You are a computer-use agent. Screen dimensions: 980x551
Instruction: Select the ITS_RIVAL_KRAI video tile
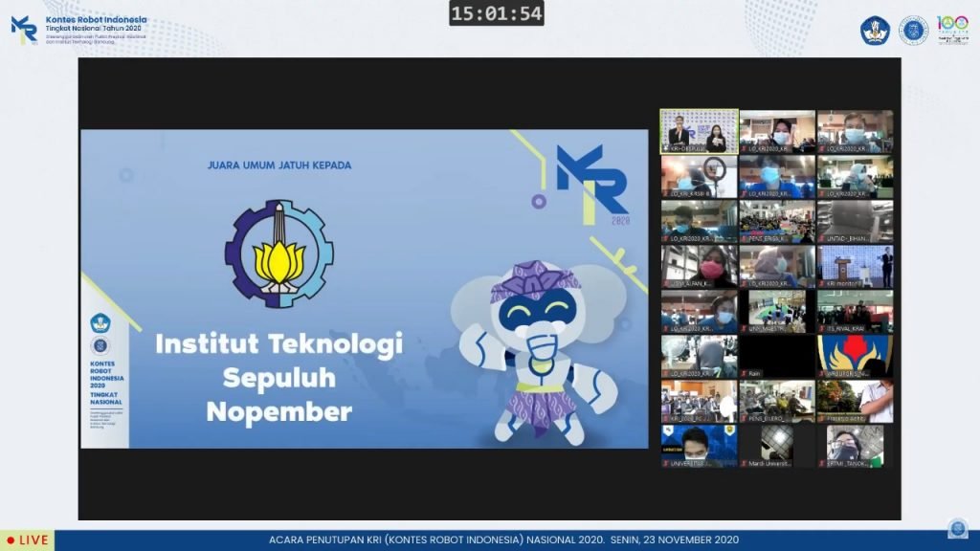(855, 312)
